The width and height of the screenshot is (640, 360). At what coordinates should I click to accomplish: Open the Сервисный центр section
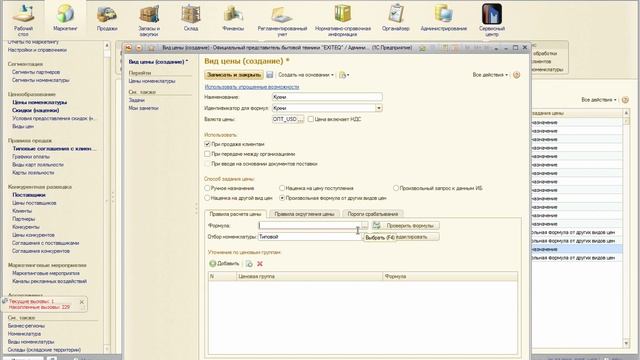[492, 20]
